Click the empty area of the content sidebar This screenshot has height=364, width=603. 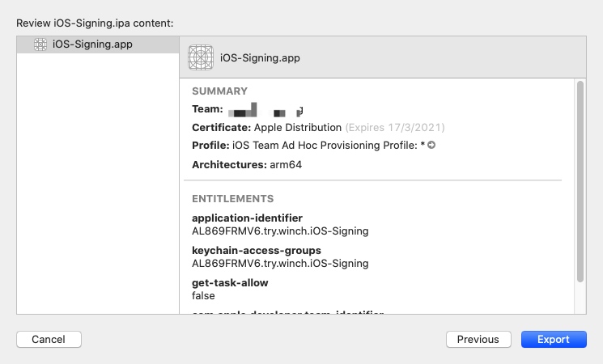point(98,184)
